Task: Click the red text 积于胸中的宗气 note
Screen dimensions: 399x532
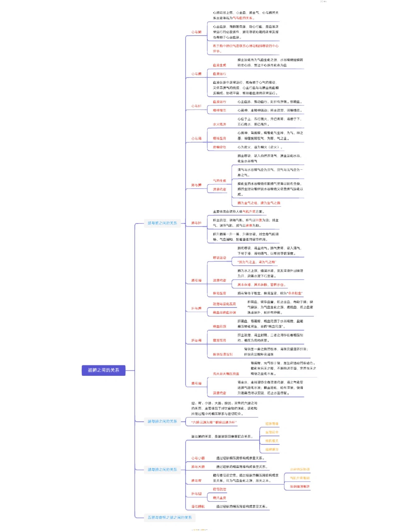Action: (x=246, y=49)
